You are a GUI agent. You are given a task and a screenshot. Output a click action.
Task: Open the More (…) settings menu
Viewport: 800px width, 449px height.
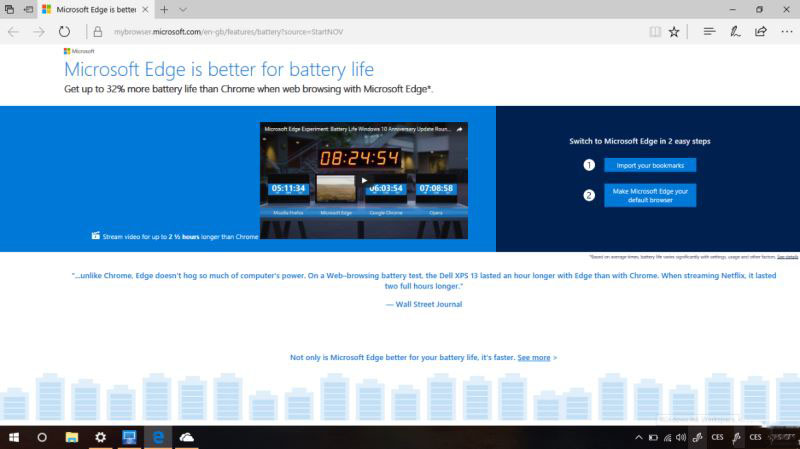point(786,31)
